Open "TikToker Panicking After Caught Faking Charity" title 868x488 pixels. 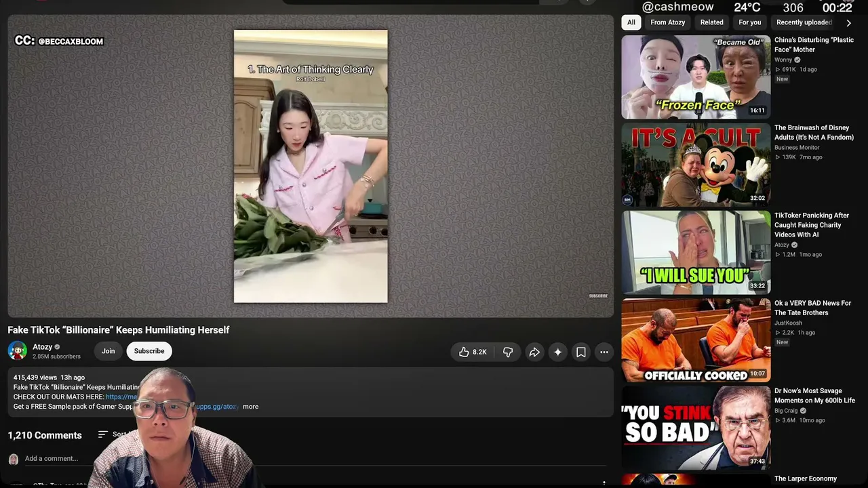[x=812, y=225]
